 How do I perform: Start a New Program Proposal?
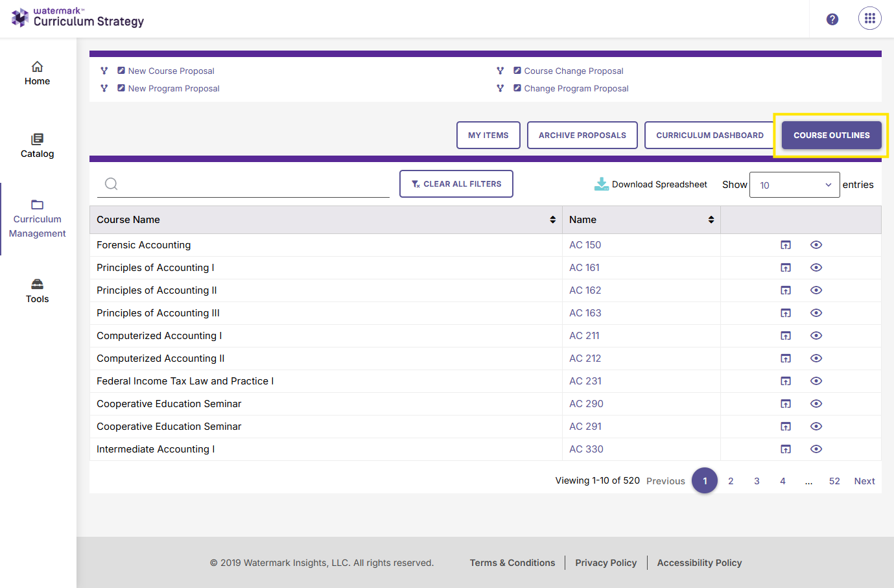pos(174,88)
